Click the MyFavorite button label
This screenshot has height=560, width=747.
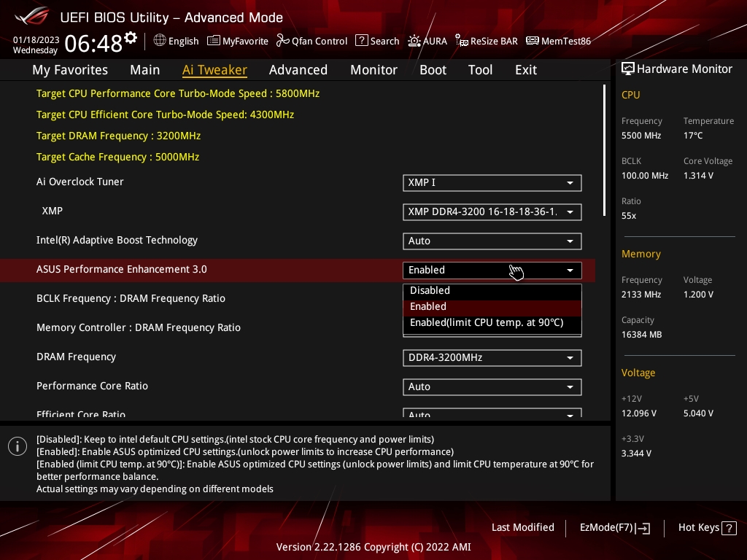[x=245, y=41]
